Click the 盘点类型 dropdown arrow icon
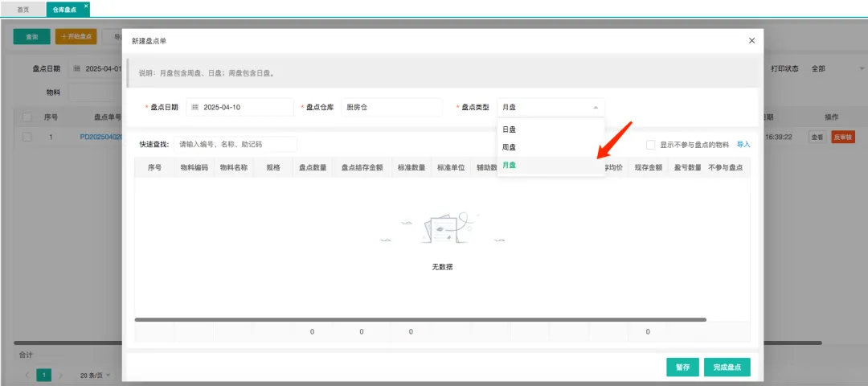 pos(595,107)
